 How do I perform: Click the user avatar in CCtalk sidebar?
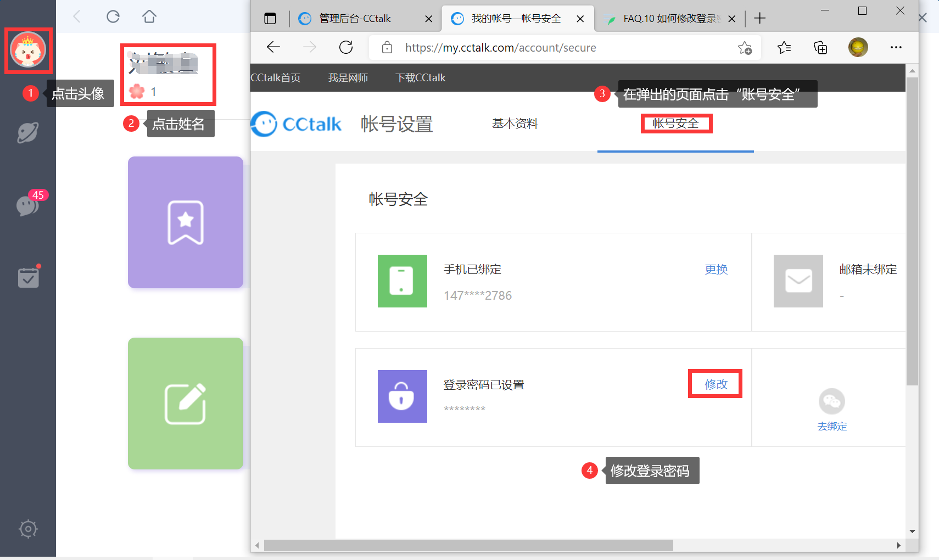click(x=28, y=50)
